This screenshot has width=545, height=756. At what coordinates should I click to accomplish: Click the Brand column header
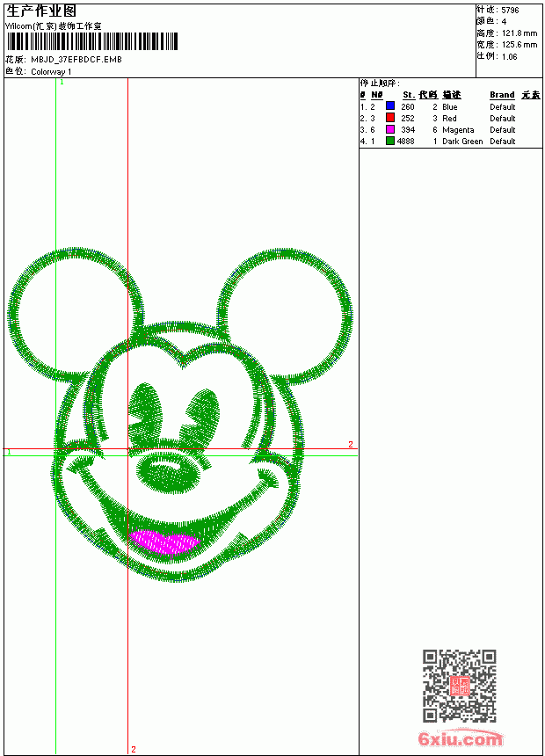[502, 95]
